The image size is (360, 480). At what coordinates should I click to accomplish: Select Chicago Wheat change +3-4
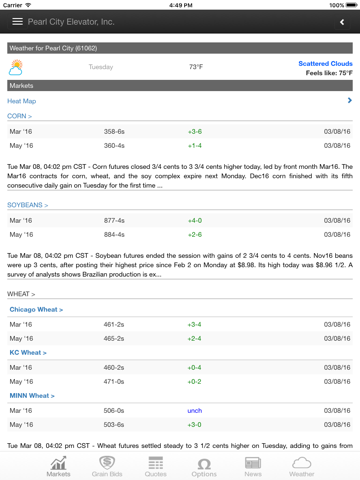(194, 325)
